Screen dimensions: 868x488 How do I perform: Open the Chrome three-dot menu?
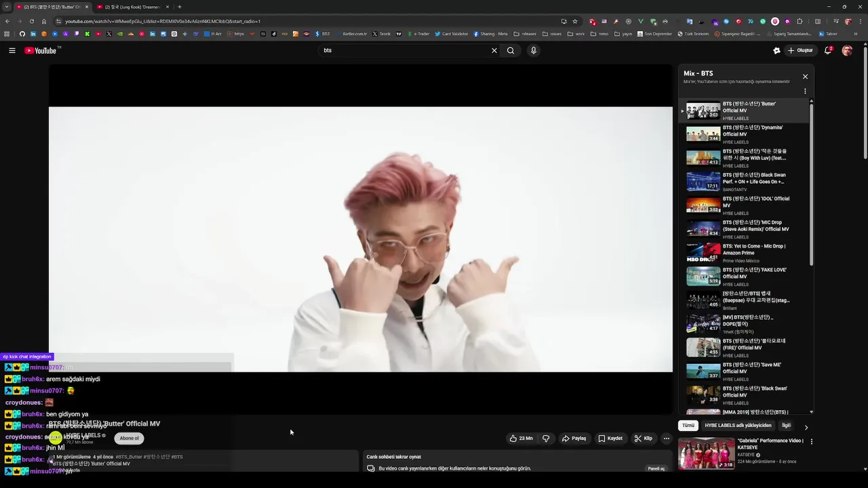(859, 21)
